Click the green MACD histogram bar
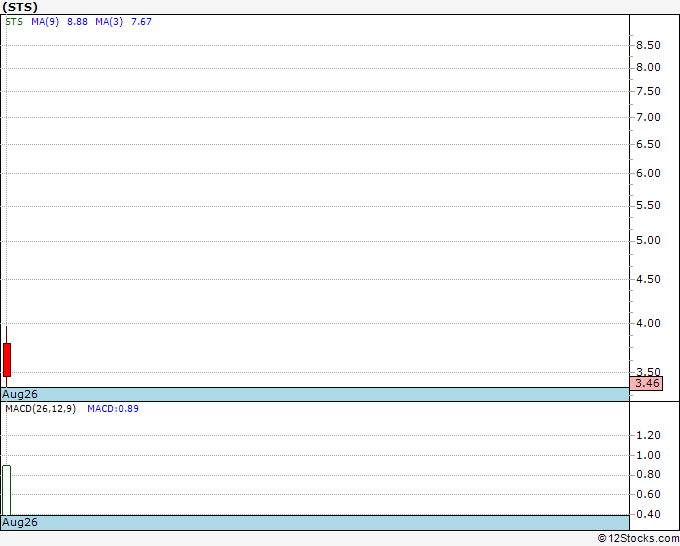Viewport: 680px width, 546px height. click(7, 490)
